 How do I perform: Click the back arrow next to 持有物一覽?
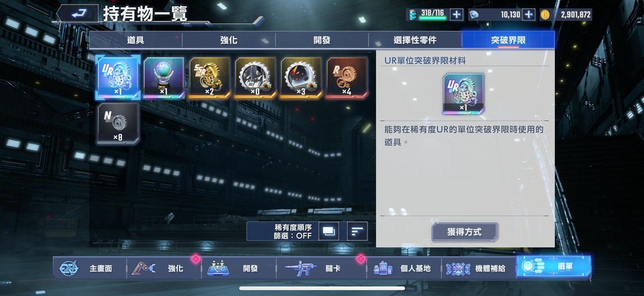click(77, 13)
